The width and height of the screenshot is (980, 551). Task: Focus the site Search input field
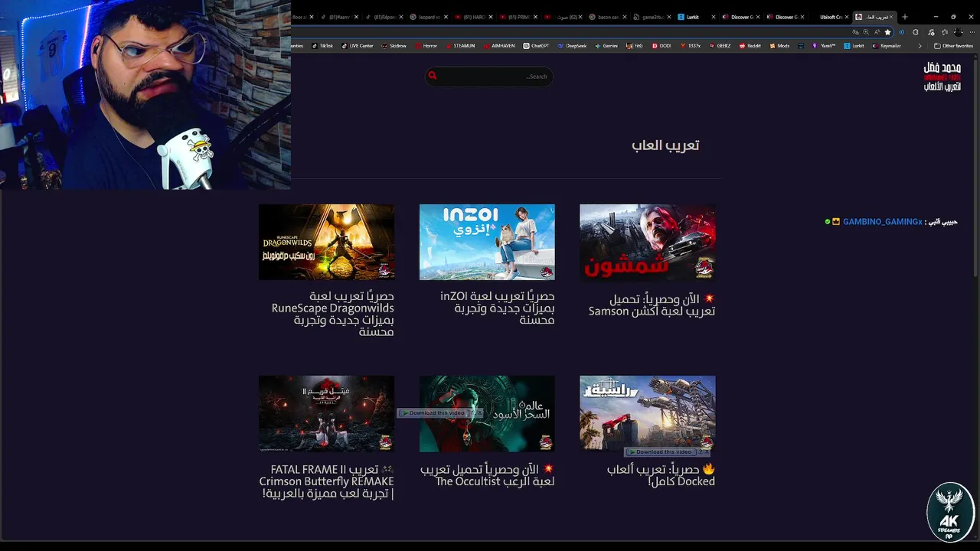488,77
